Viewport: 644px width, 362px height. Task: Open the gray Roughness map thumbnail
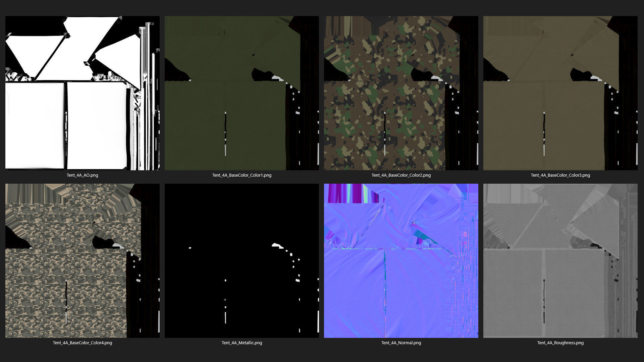(x=560, y=260)
